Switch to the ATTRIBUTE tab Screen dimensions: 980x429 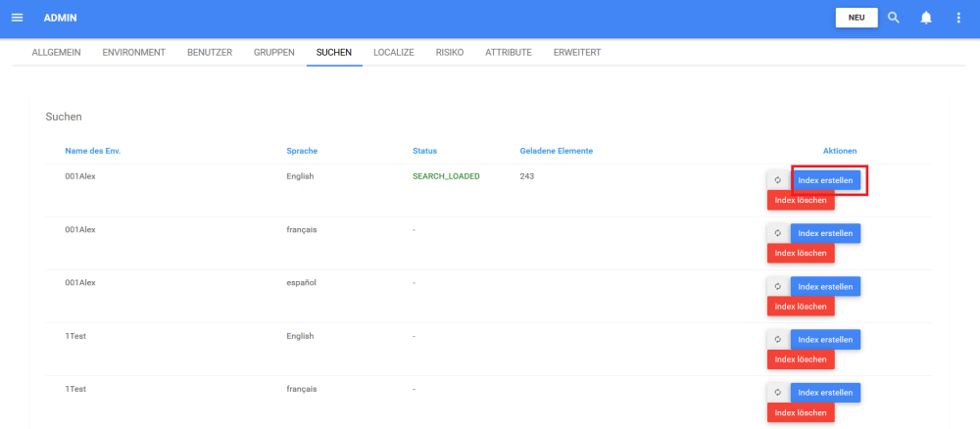coord(509,53)
